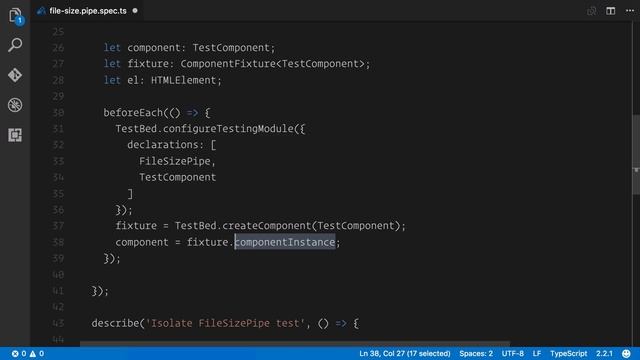640x360 pixels.
Task: Open the Source Control view
Action: (15, 75)
